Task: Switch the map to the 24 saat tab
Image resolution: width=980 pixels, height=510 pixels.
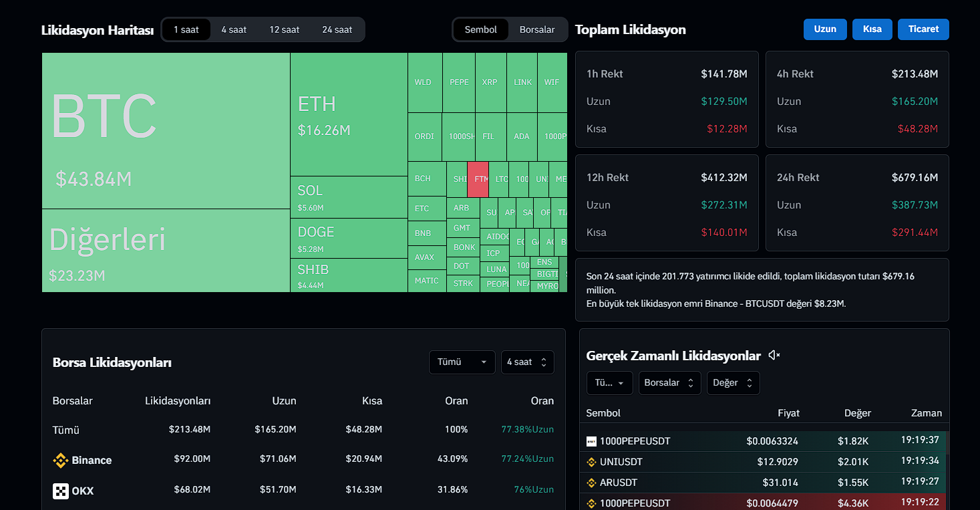Action: click(337, 29)
